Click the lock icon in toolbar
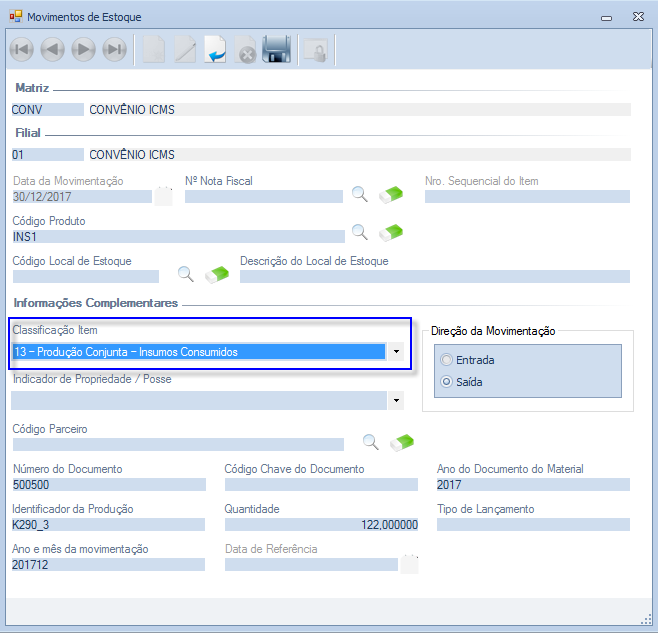 pos(316,50)
